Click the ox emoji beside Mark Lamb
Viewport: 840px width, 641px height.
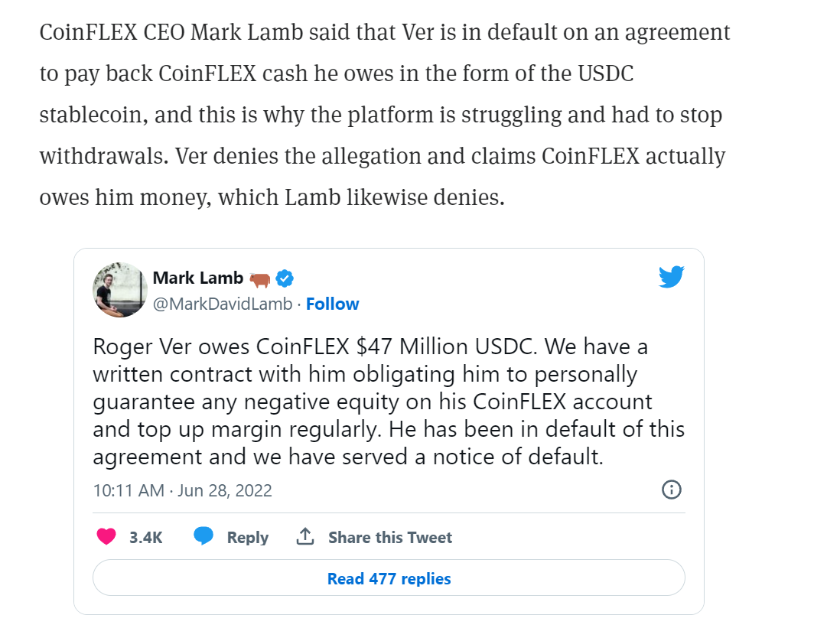point(260,278)
